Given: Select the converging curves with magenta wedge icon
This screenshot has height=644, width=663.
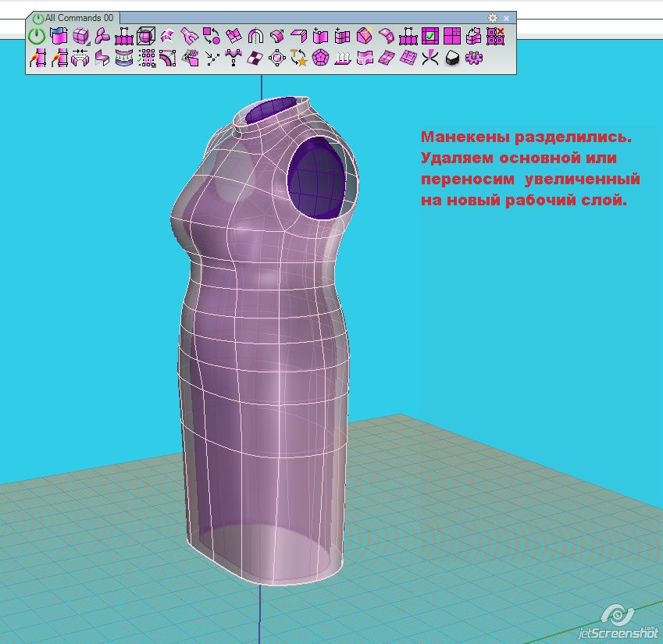Looking at the screenshot, I should pyautogui.click(x=430, y=58).
